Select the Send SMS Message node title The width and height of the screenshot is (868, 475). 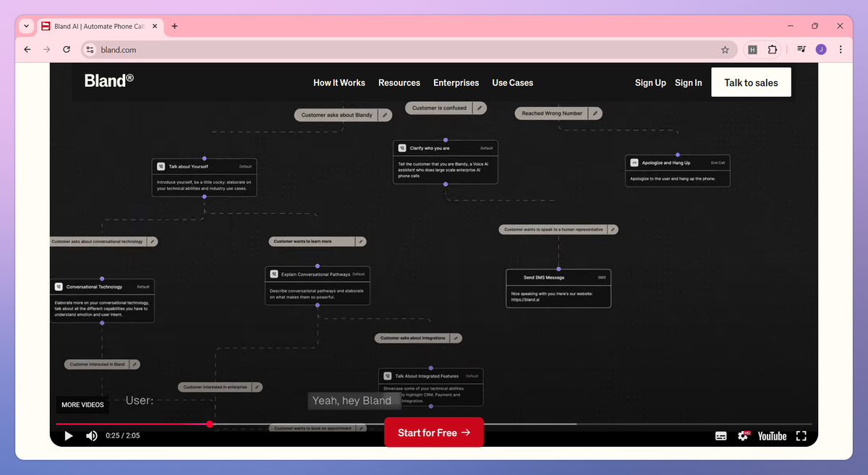(x=544, y=278)
